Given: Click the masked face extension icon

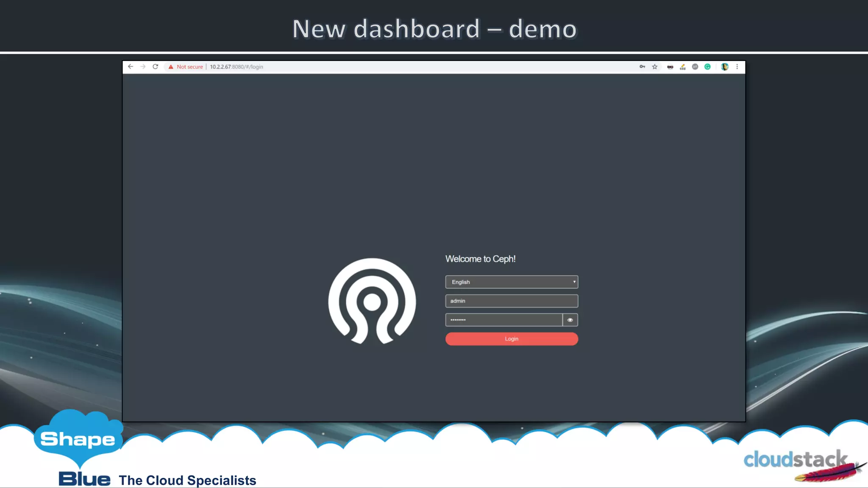Looking at the screenshot, I should click(x=670, y=67).
